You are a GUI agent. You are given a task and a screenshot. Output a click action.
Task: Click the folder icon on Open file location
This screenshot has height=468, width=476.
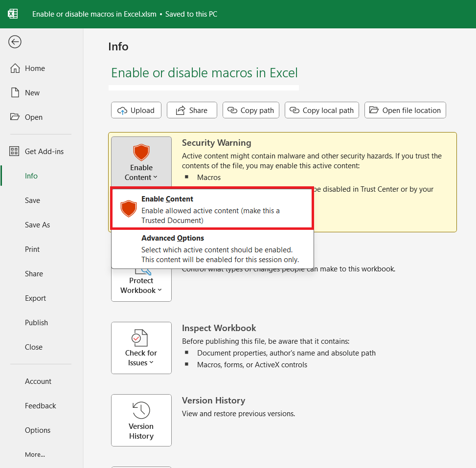click(374, 110)
